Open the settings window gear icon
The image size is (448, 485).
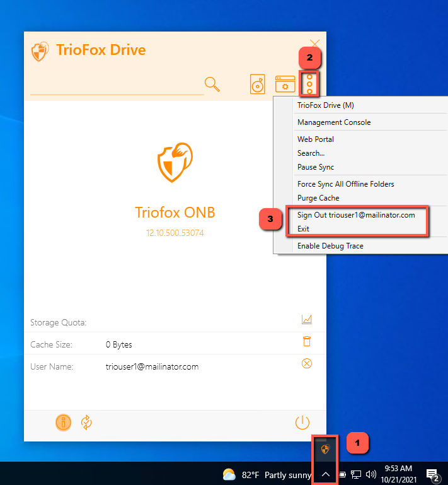[x=285, y=84]
